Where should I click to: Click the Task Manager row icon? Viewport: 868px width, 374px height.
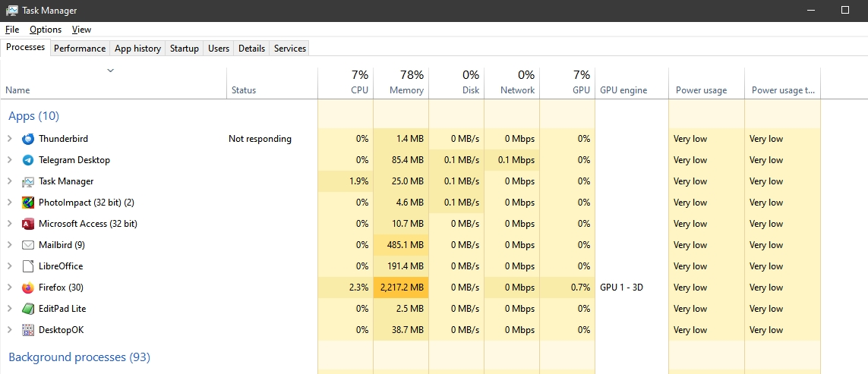[x=27, y=181]
